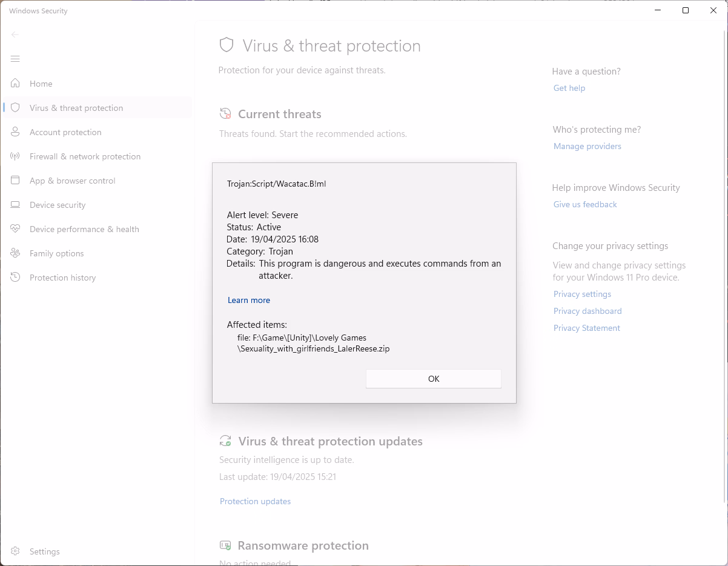Screen dimensions: 728x566
Task: Close the Windows Security window
Action: [x=713, y=10]
